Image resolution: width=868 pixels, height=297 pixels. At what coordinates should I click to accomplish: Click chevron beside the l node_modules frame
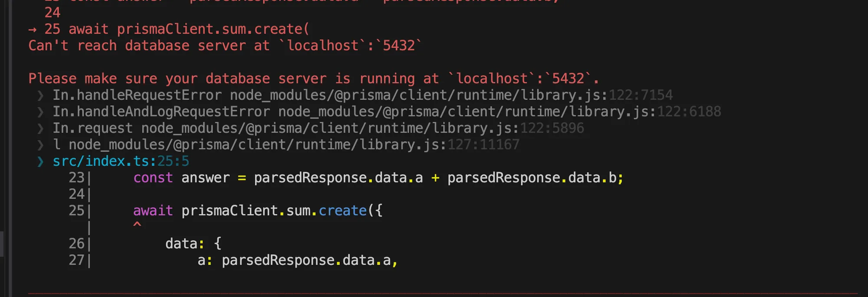pyautogui.click(x=40, y=145)
